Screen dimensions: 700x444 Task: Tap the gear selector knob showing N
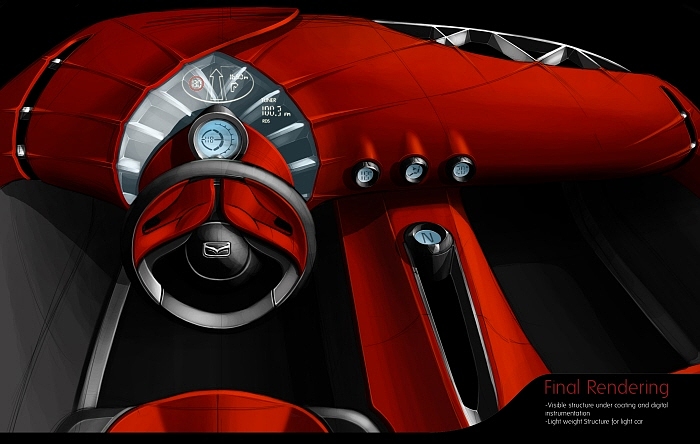pos(428,238)
